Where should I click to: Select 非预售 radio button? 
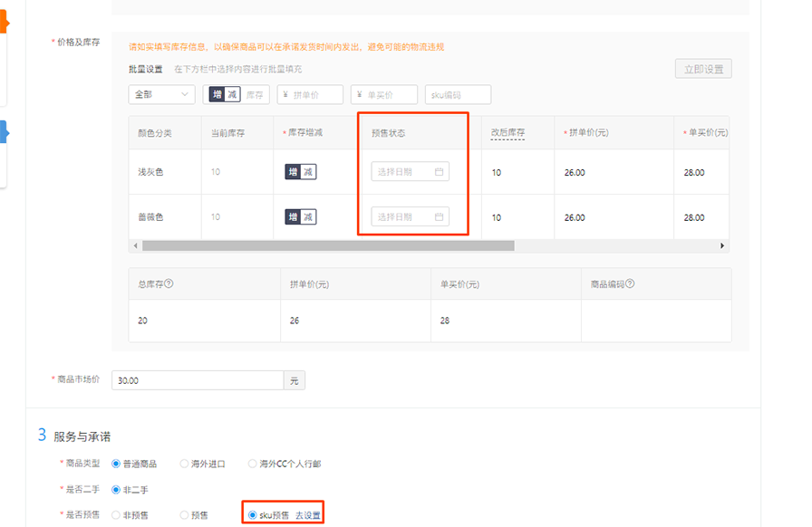coord(116,515)
